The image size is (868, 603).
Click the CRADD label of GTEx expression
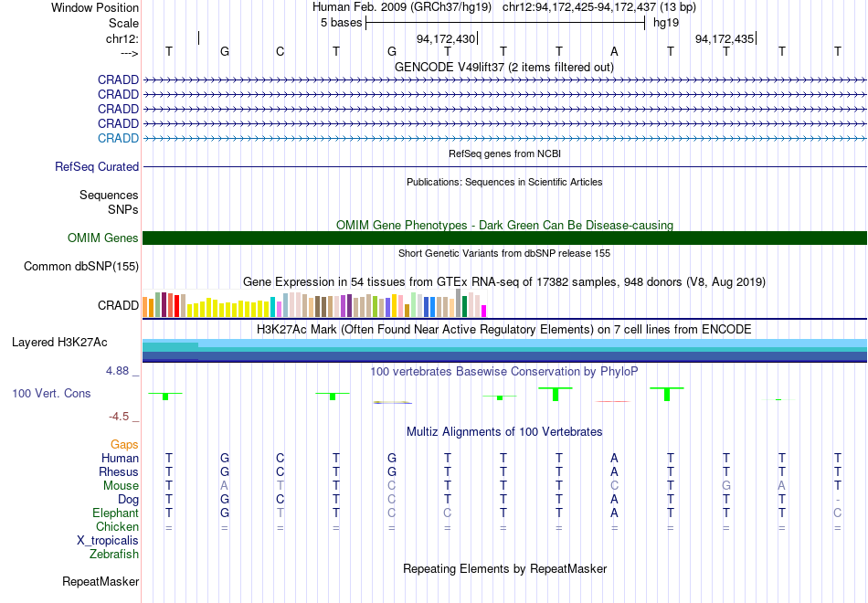point(118,306)
